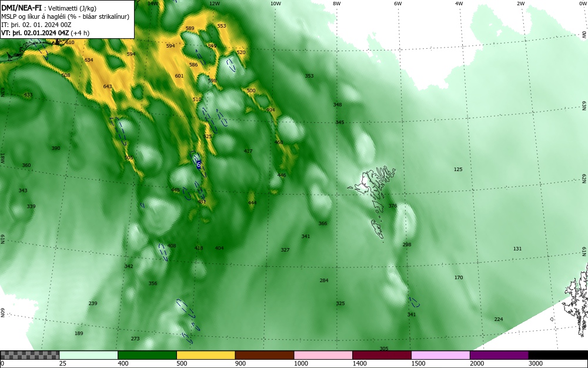Click the '14W' longitude label

coord(153,4)
